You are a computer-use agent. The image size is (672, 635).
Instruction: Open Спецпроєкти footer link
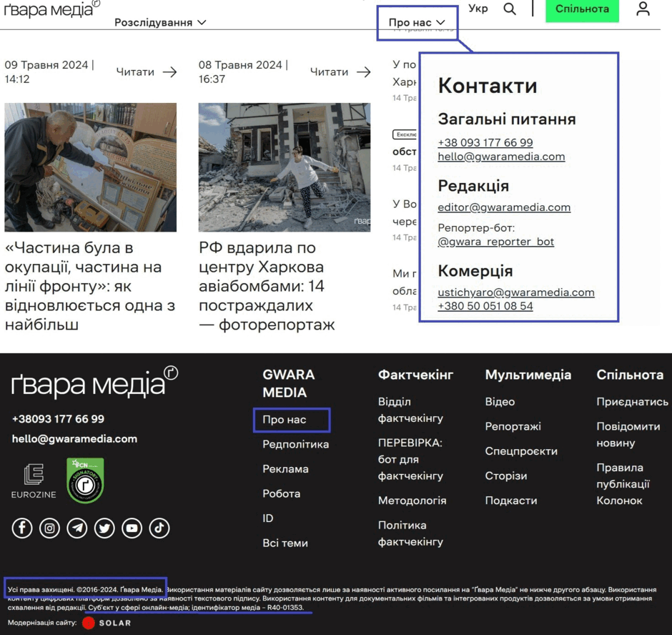pos(521,451)
